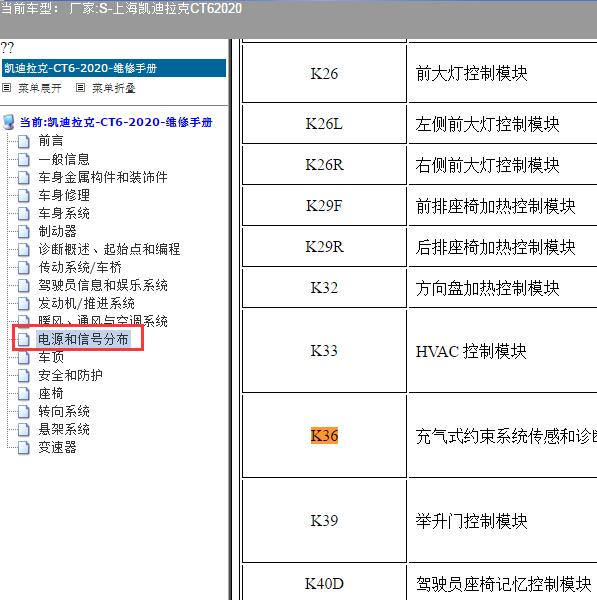Click 前排座椅加热控制模块 in the table
Viewport: 597px width, 600px height.
tap(496, 206)
